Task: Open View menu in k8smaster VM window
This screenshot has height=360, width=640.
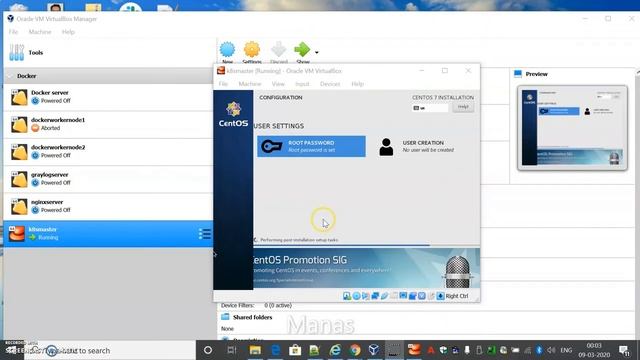Action: 278,84
